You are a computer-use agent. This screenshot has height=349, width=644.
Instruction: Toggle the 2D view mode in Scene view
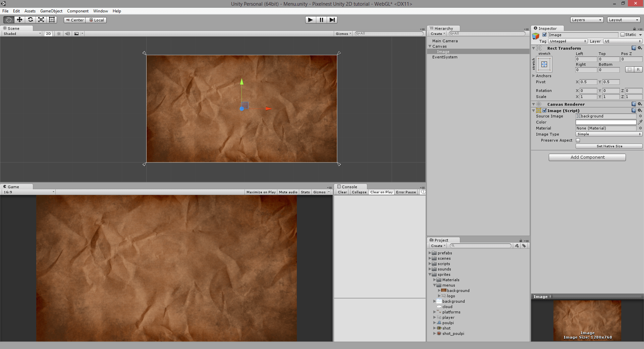(x=48, y=34)
